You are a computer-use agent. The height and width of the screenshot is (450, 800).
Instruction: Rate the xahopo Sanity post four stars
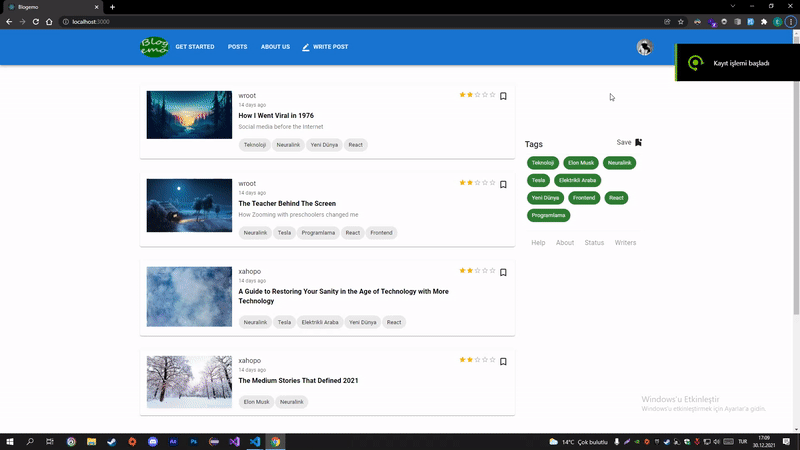[485, 270]
